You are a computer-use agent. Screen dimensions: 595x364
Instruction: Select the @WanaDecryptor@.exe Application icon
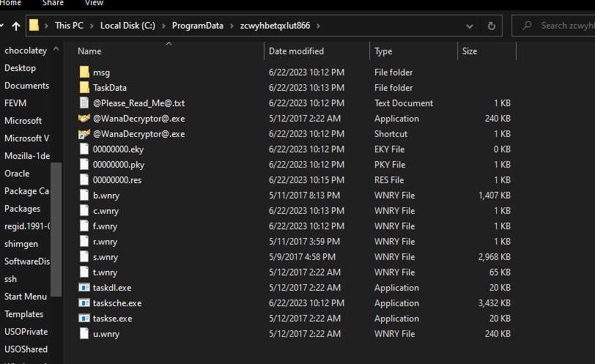(84, 119)
